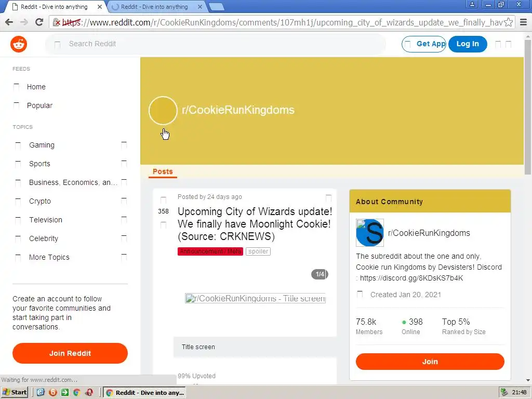Image resolution: width=532 pixels, height=399 pixels.
Task: Close the first Reddit browser tab
Action: click(99, 7)
